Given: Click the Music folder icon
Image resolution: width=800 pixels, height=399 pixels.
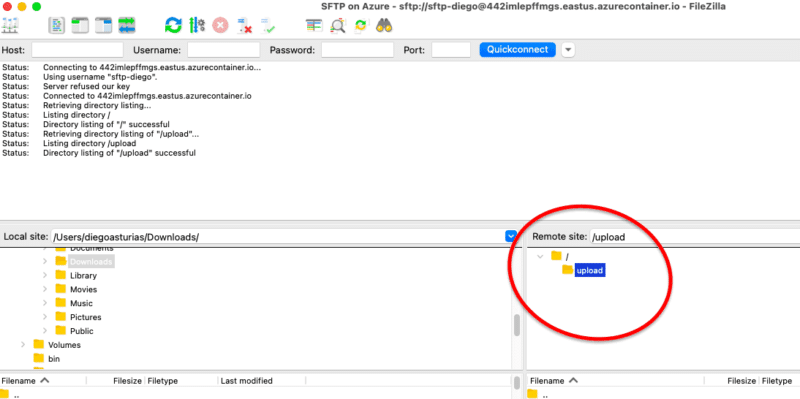Looking at the screenshot, I should click(61, 302).
